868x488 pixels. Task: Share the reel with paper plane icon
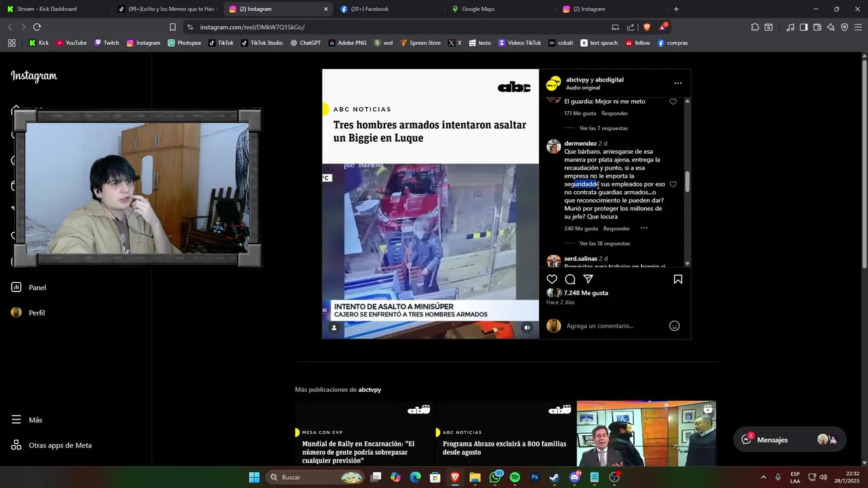click(x=589, y=279)
